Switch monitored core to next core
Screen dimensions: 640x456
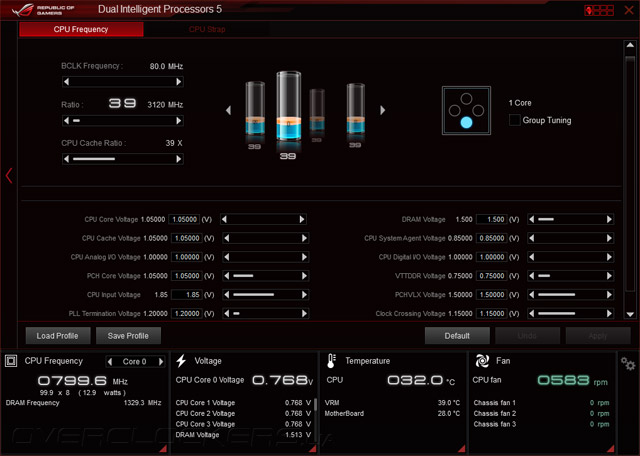pyautogui.click(x=161, y=362)
